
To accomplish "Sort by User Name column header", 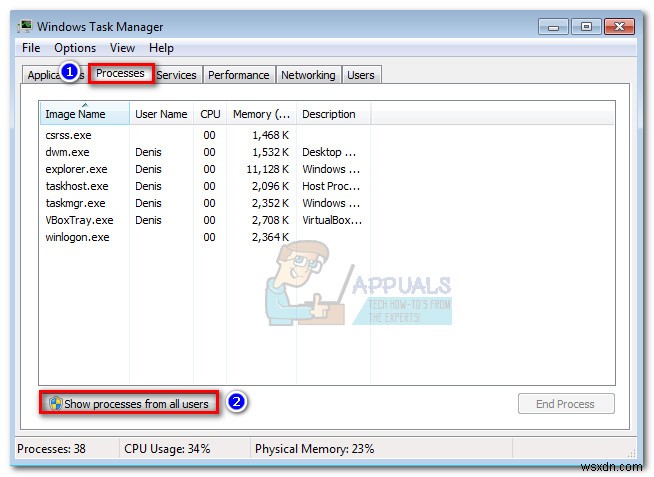I will click(x=161, y=114).
